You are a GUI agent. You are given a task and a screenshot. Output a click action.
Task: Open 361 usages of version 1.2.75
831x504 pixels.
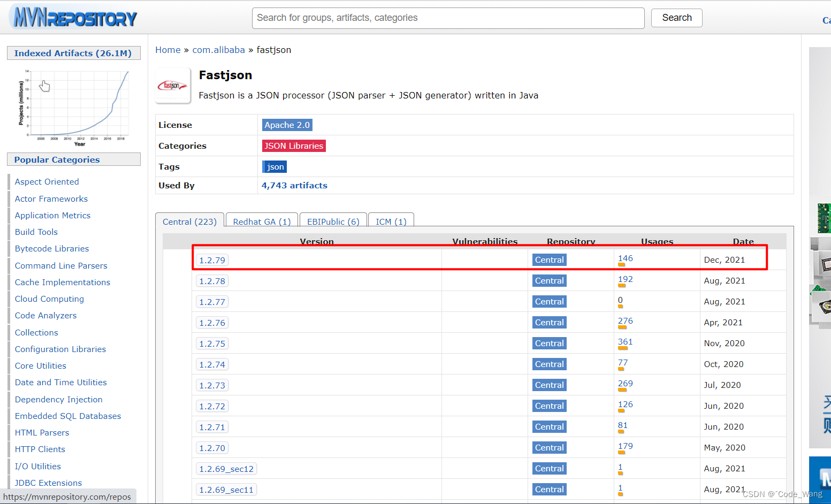click(x=625, y=342)
